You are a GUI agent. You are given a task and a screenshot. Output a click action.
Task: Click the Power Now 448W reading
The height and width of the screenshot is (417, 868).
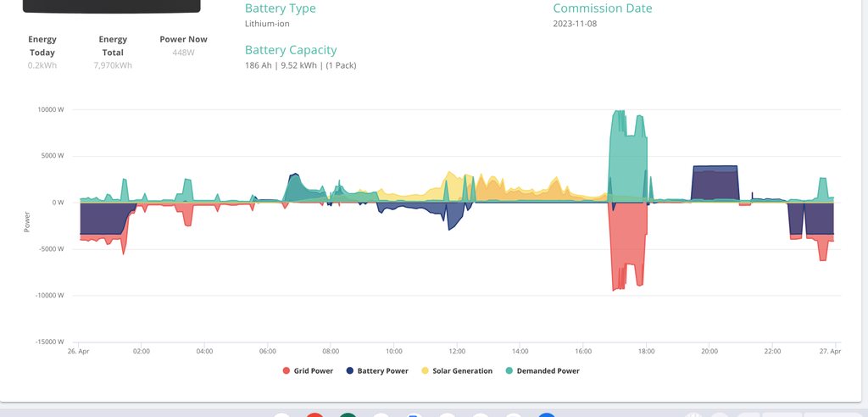click(183, 53)
